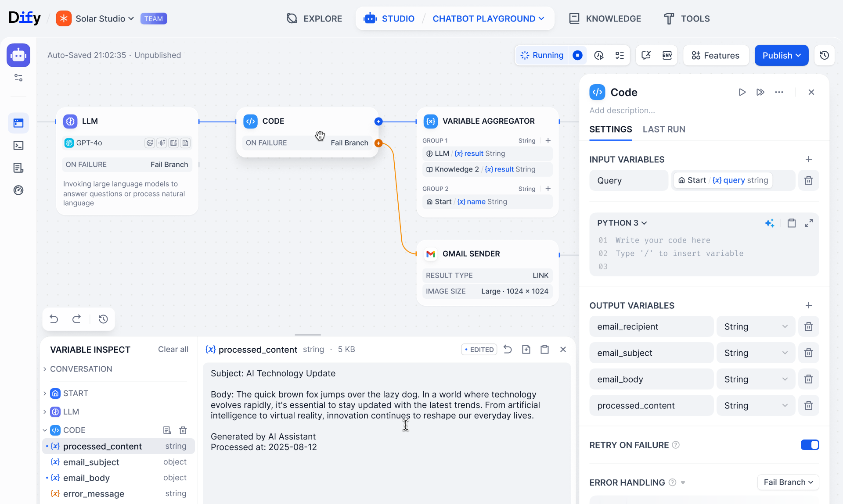
Task: Delete the email_subject output variable
Action: 809,353
